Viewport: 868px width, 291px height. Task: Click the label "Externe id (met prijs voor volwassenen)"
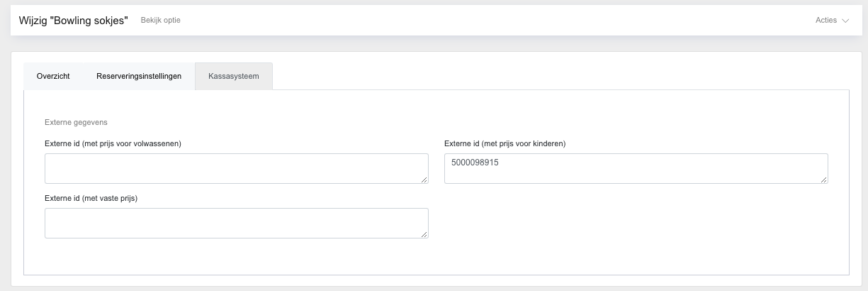tap(113, 143)
